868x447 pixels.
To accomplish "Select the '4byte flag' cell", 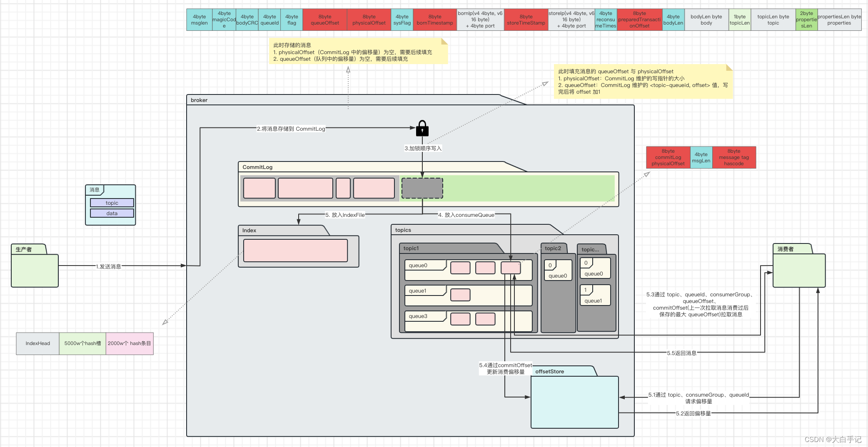I will [x=292, y=20].
